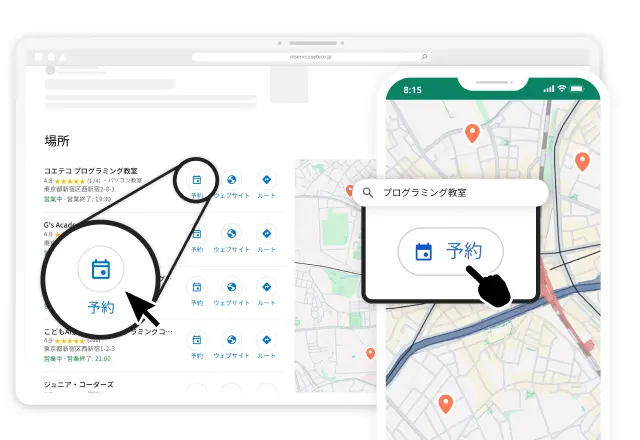The width and height of the screenshot is (640, 440).
Task: Click the プログラミング教室 search field on phone
Action: click(x=451, y=193)
